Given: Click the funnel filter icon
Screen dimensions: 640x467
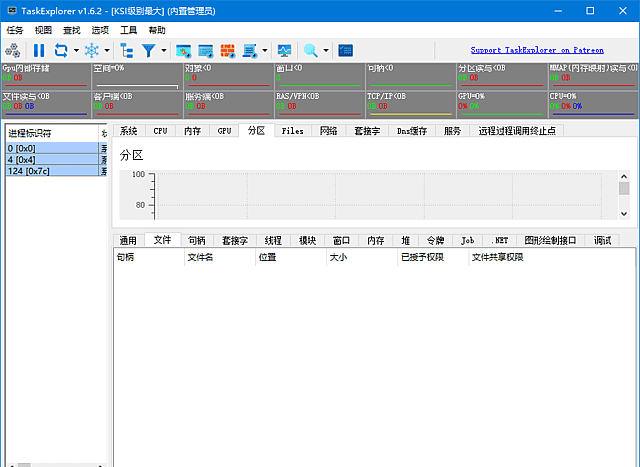Looking at the screenshot, I should (x=149, y=51).
